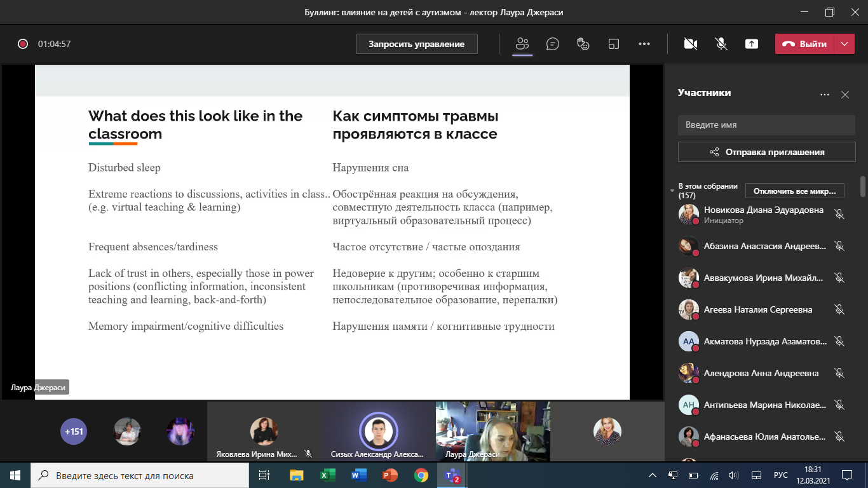868x488 pixels.
Task: Toggle the camera on or off
Action: [x=690, y=44]
